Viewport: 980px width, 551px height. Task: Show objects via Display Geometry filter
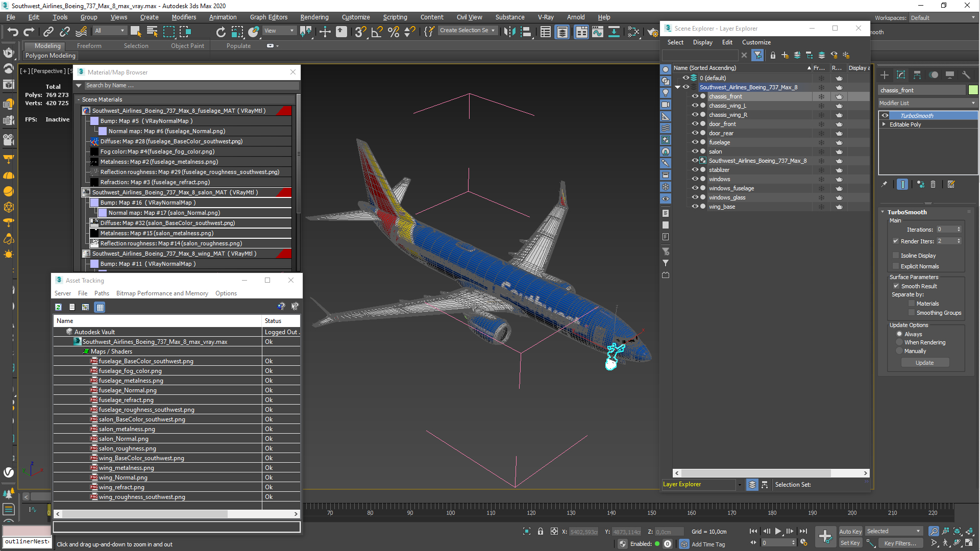666,69
